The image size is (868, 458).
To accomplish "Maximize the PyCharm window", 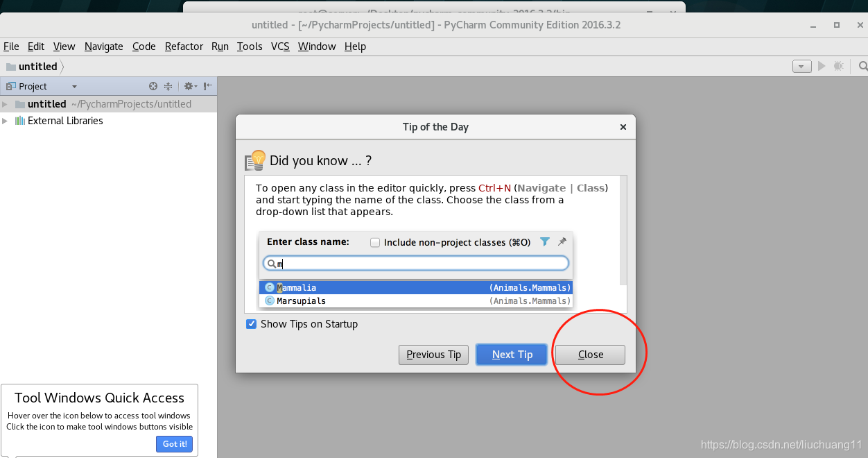I will point(837,25).
